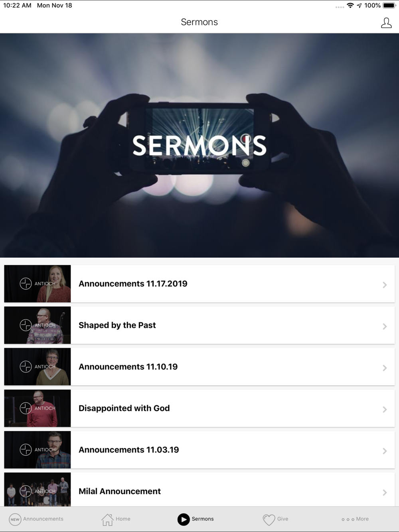399x532 pixels.
Task: Expand chevron on Announcements 11.03.19 row
Action: click(x=385, y=451)
